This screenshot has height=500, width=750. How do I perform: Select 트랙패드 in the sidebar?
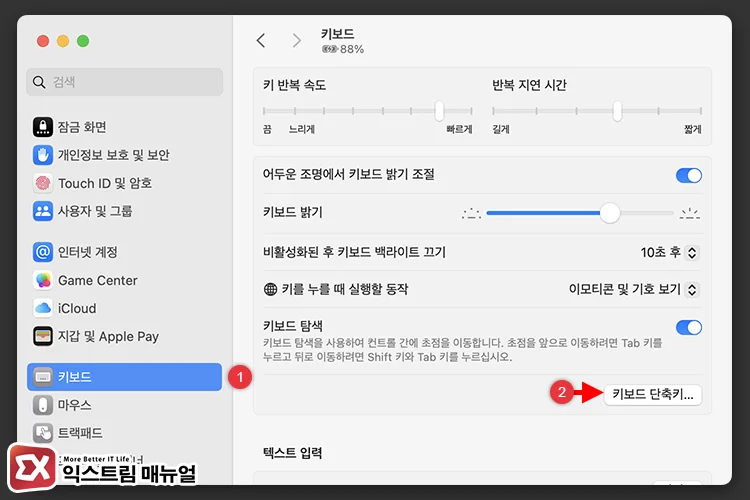pos(124,433)
